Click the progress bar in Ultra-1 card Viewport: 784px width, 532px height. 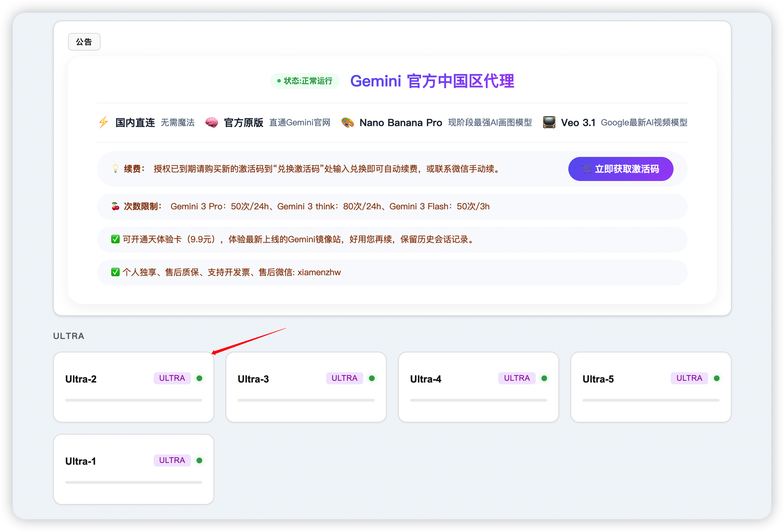(x=133, y=482)
